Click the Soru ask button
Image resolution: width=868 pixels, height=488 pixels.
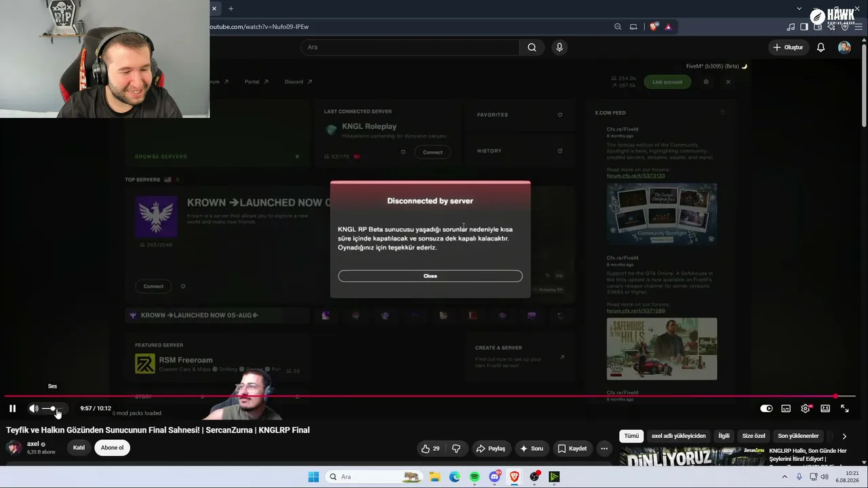(x=531, y=449)
